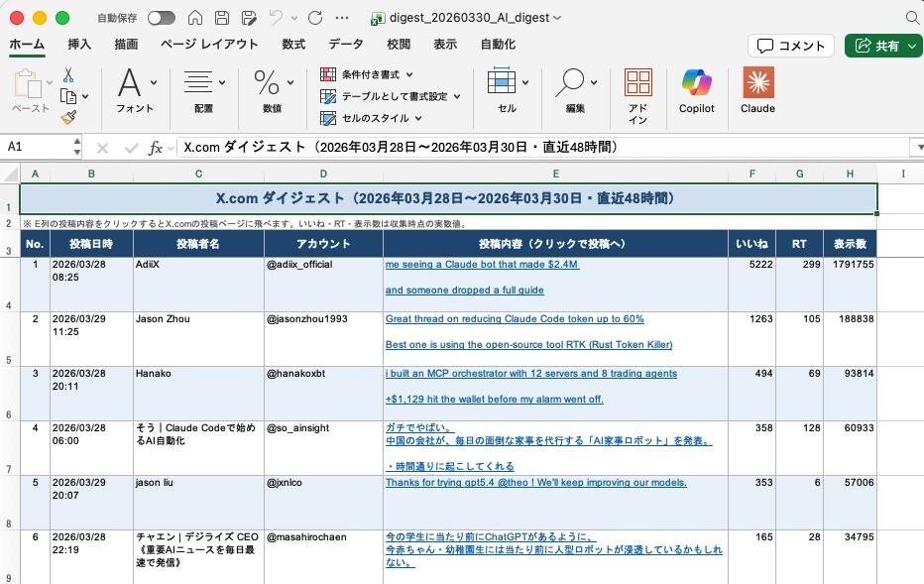
Task: Click the ペースト paste clipboard icon
Action: click(x=27, y=83)
